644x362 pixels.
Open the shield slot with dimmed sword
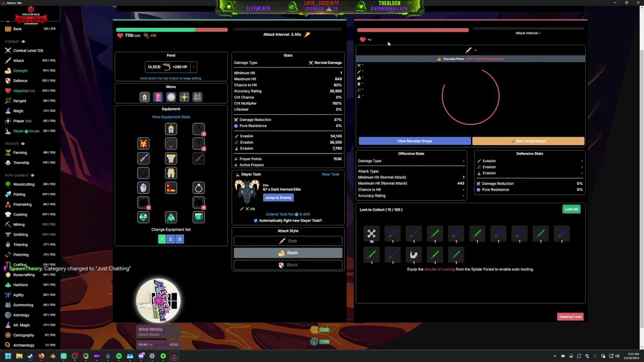click(x=199, y=158)
